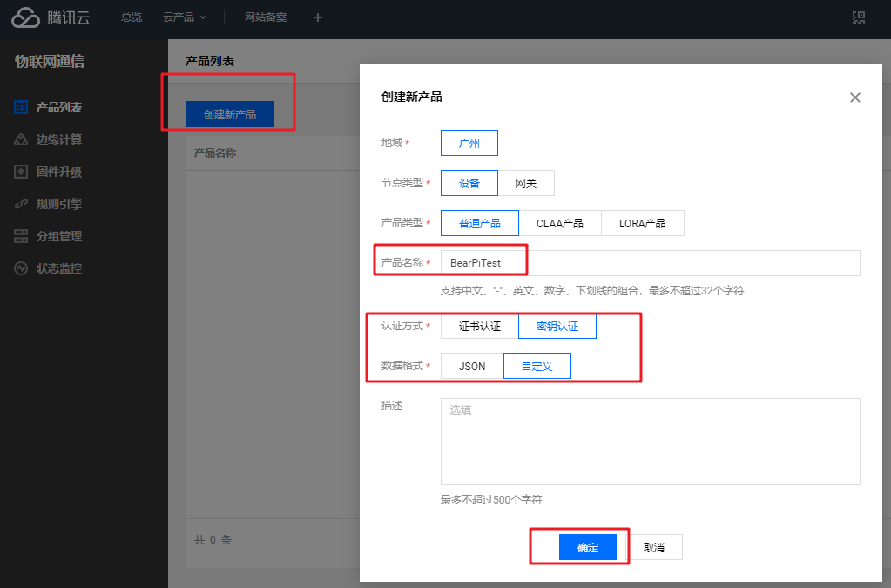Choose LORA产品 product type
Image resolution: width=891 pixels, height=588 pixels.
642,223
